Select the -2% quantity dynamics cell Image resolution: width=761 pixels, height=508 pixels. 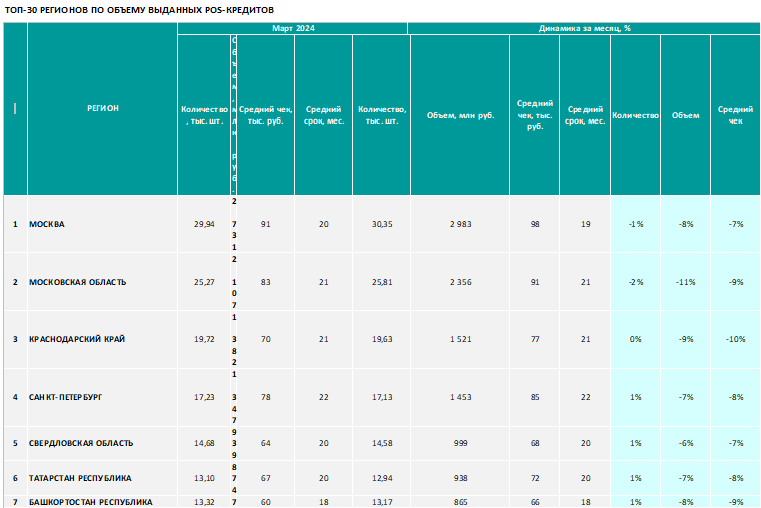point(635,282)
